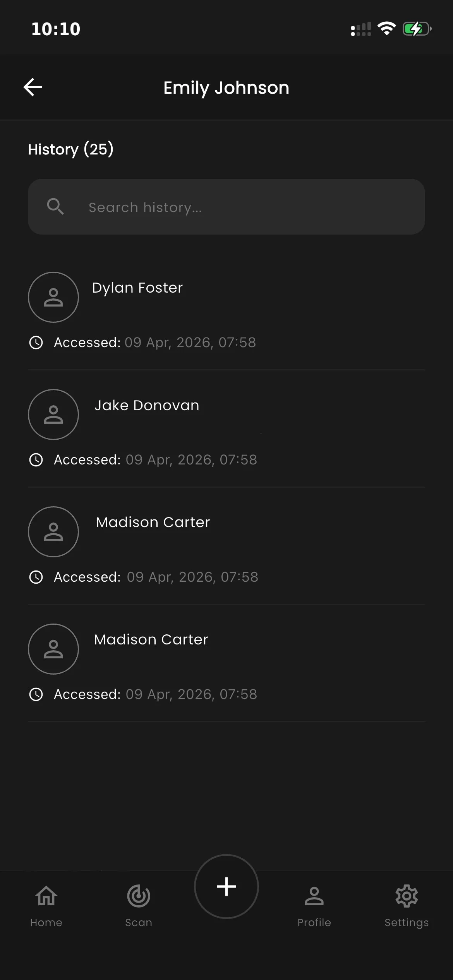Open Jake Donovan history entry
Screen dimensions: 453x980
[226, 429]
